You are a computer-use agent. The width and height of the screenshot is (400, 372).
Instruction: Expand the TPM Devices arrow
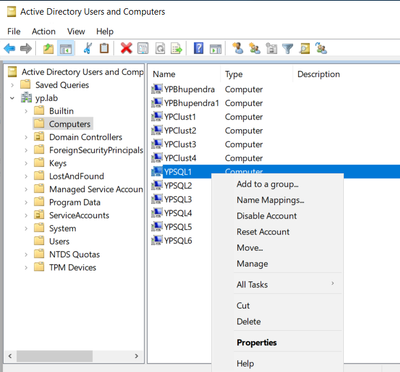pos(26,268)
